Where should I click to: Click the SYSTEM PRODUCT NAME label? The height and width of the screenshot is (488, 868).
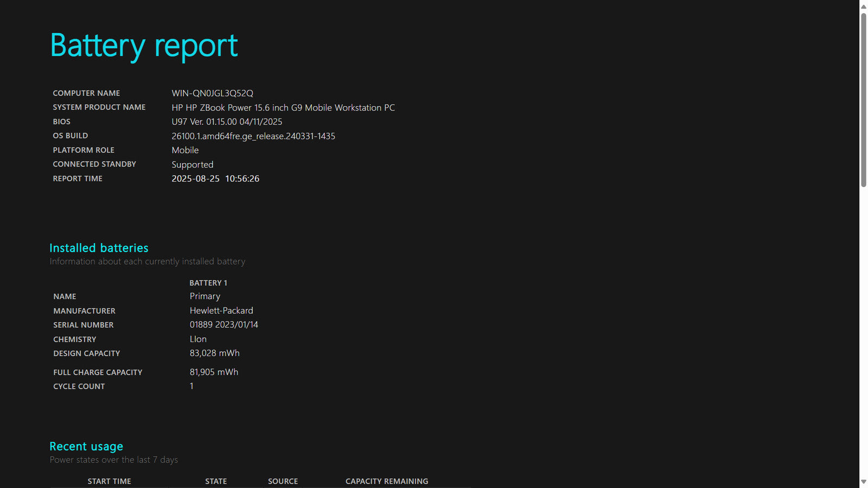pos(99,107)
